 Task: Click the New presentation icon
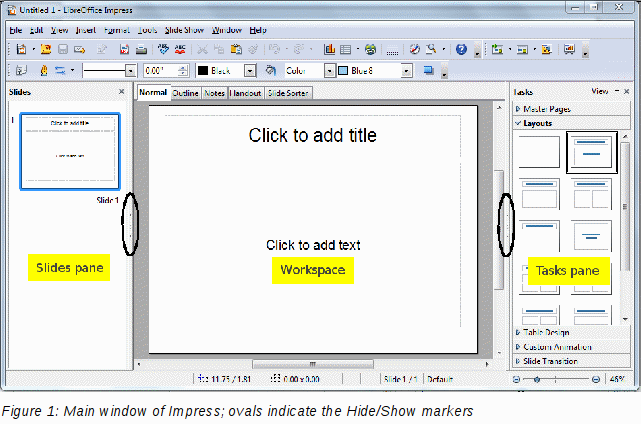21,50
